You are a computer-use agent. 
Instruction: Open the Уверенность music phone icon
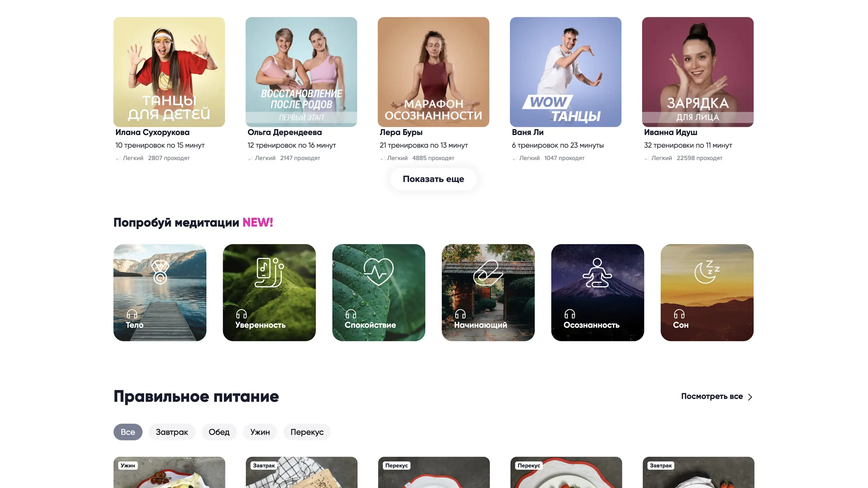click(269, 272)
